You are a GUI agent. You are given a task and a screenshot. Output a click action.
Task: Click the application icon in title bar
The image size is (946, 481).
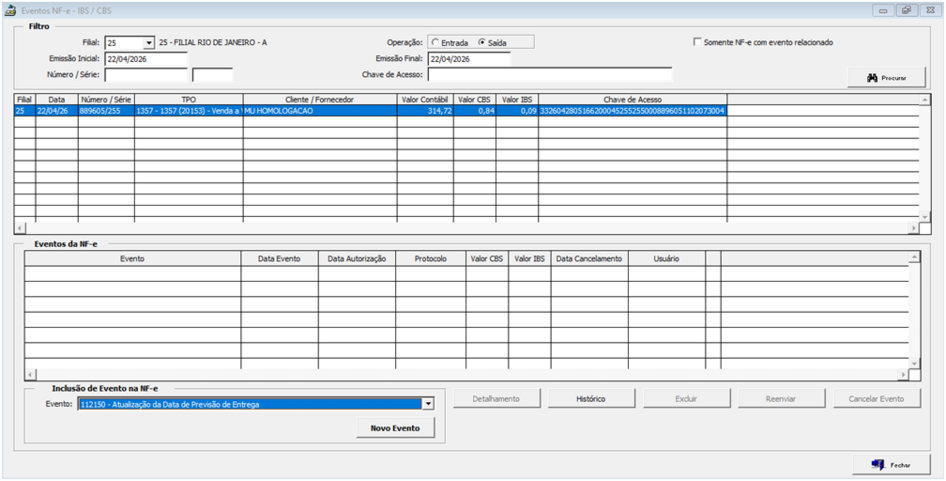[11, 10]
